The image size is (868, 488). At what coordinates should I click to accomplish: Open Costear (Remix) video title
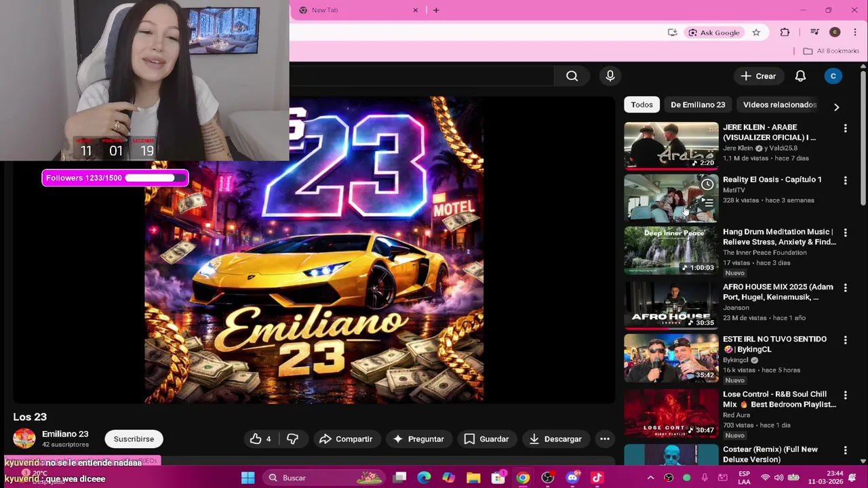770,454
